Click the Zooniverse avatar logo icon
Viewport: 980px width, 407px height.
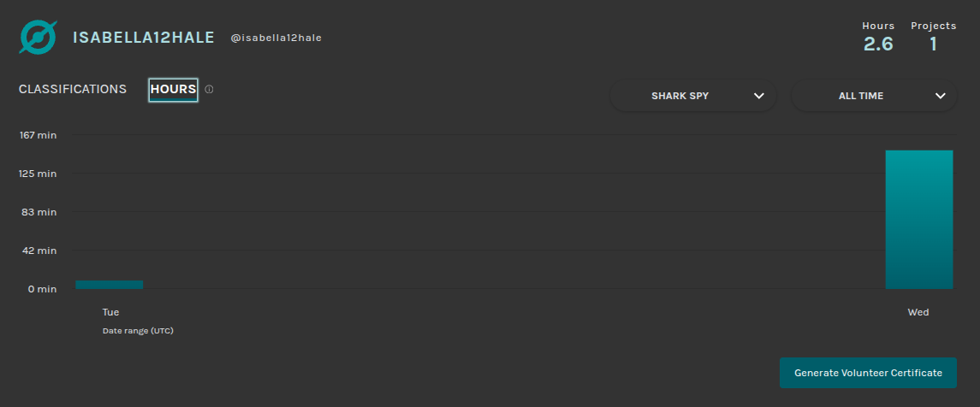[39, 38]
